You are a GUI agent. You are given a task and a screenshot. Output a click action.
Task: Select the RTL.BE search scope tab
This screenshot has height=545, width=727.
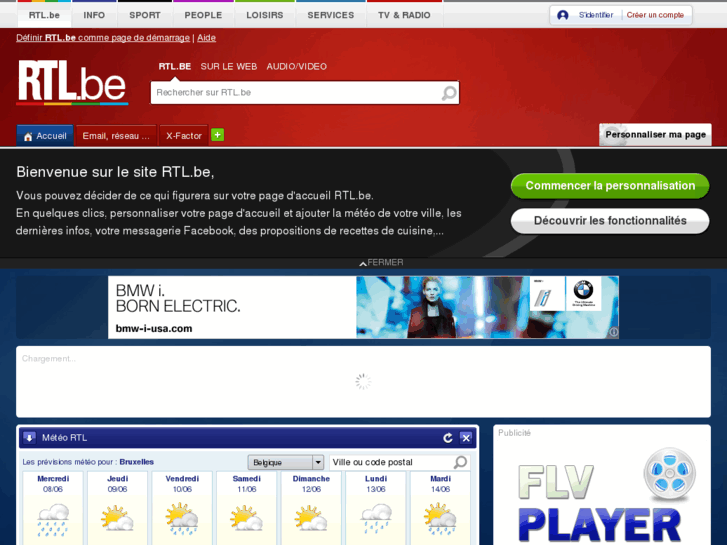coord(175,67)
